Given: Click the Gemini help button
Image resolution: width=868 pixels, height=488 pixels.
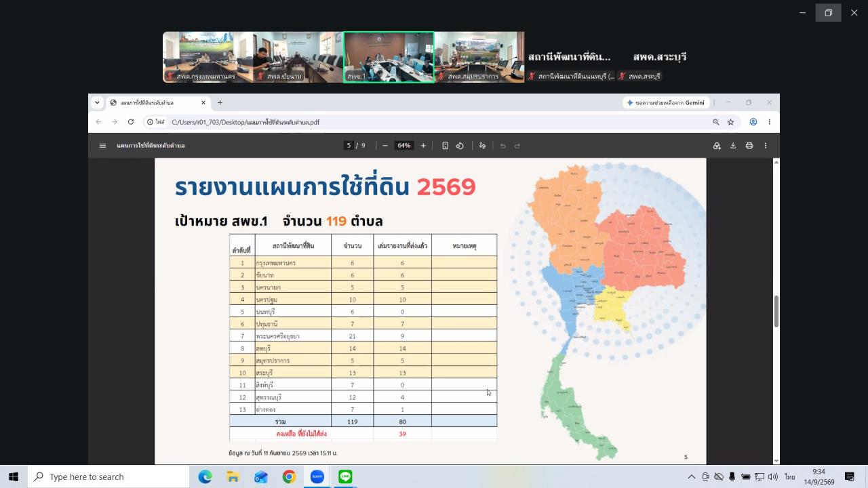Looking at the screenshot, I should pos(666,102).
